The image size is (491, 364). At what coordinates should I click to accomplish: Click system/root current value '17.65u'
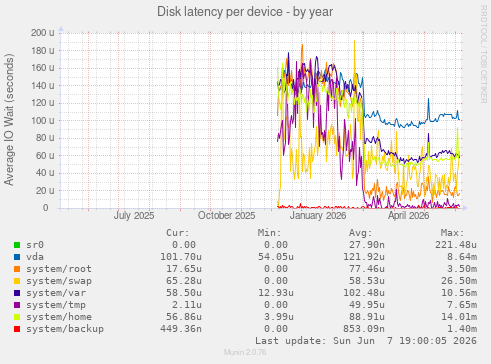click(184, 269)
